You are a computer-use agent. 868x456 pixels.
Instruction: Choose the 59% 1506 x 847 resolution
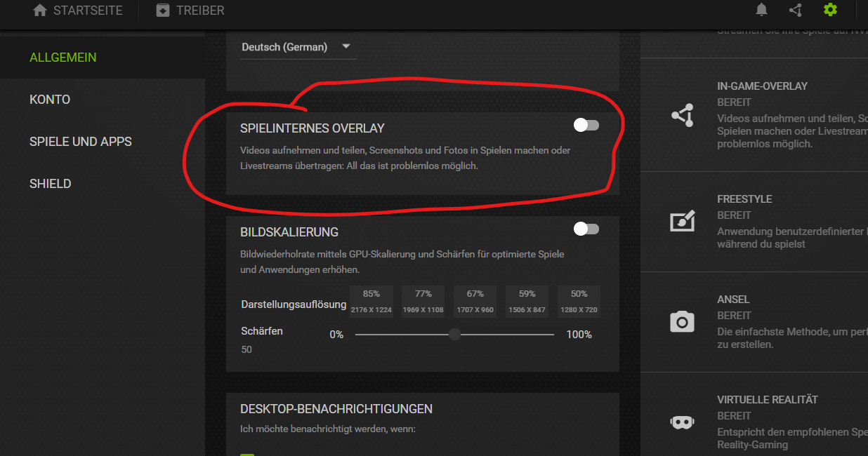[527, 302]
